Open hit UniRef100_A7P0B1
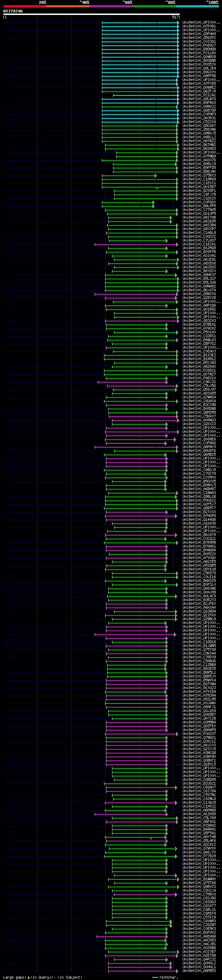 coord(199,26)
